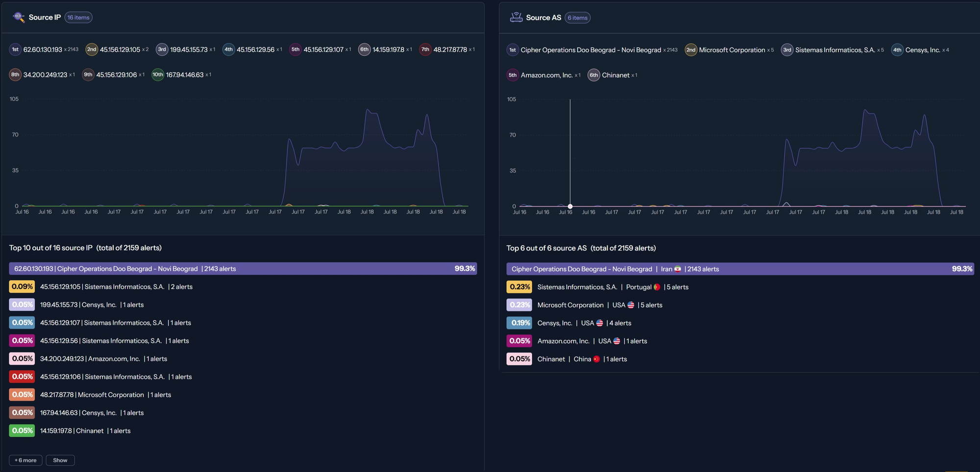
Task: Expand the list with +6 more button
Action: (25, 460)
